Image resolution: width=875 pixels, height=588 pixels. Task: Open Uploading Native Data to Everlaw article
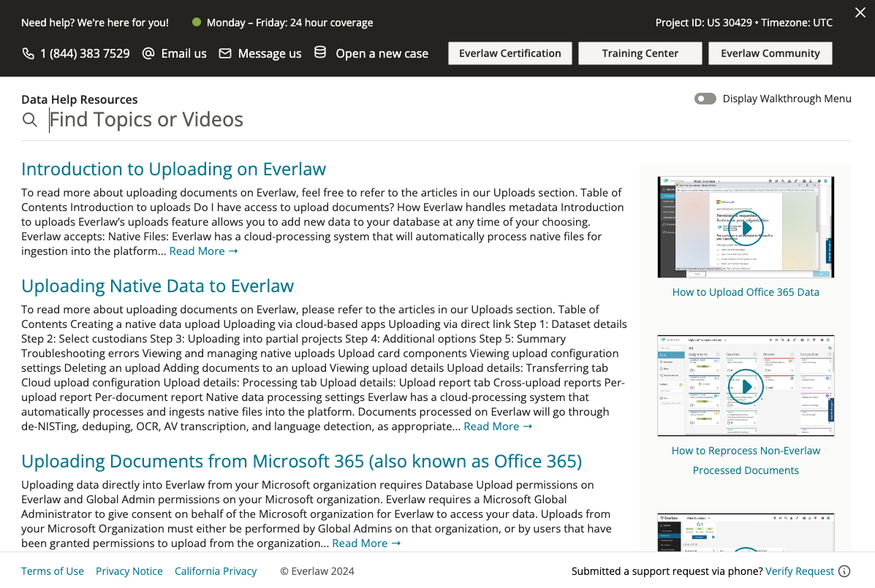point(157,286)
